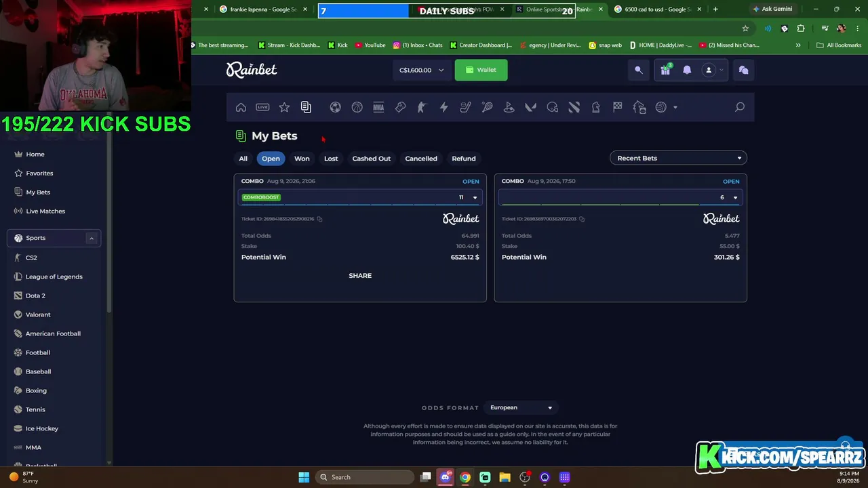Select the ice hockey stick icon
This screenshot has height=488, width=868.
click(x=465, y=107)
